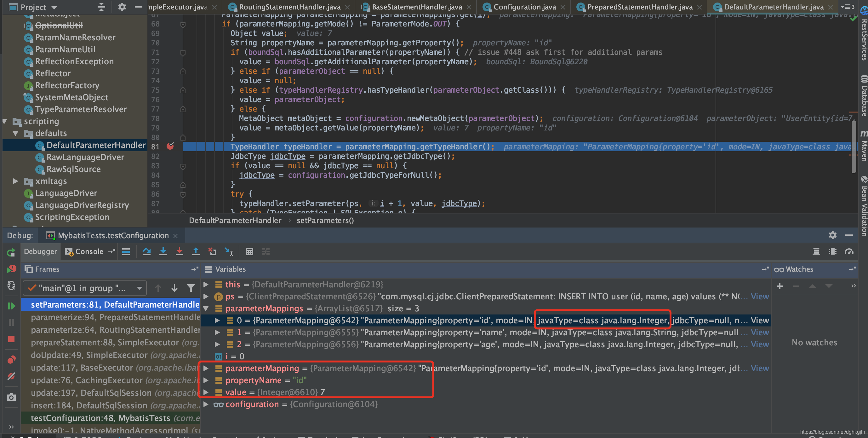Click the Step Out icon
This screenshot has width=868, height=438.
[196, 251]
